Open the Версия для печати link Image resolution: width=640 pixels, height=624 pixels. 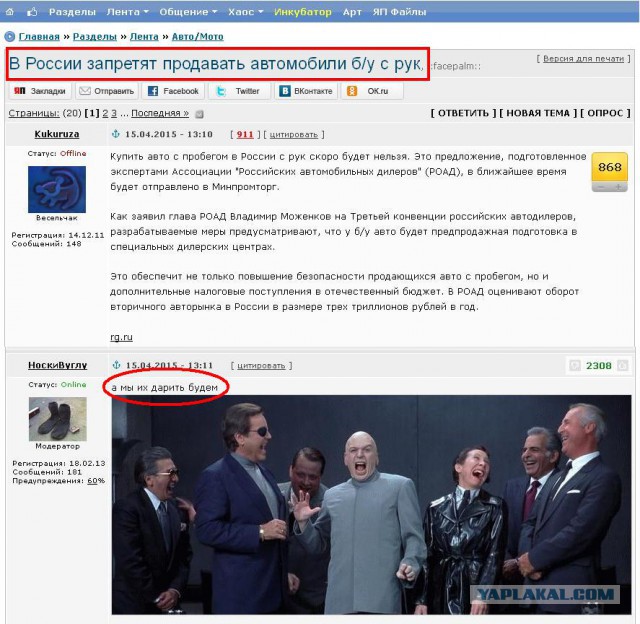click(x=583, y=59)
